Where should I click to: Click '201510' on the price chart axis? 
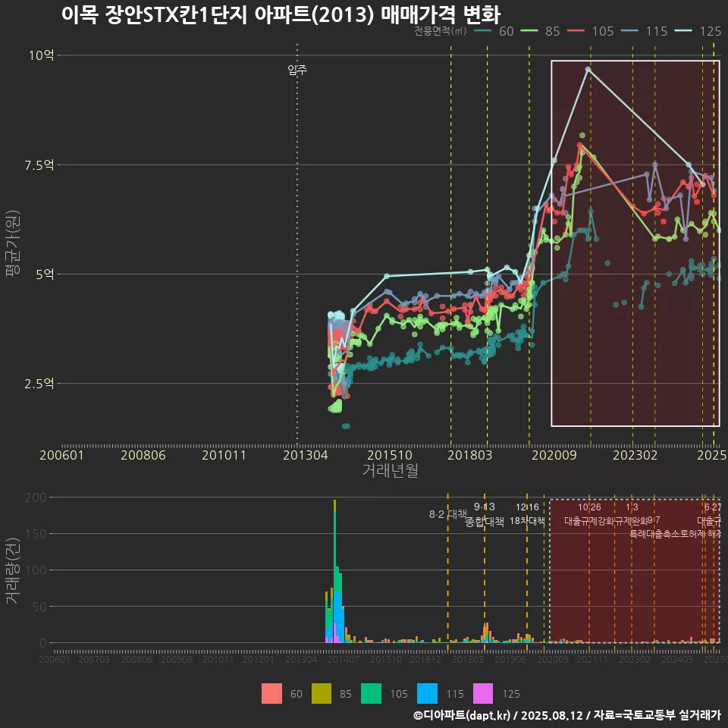[x=390, y=455]
